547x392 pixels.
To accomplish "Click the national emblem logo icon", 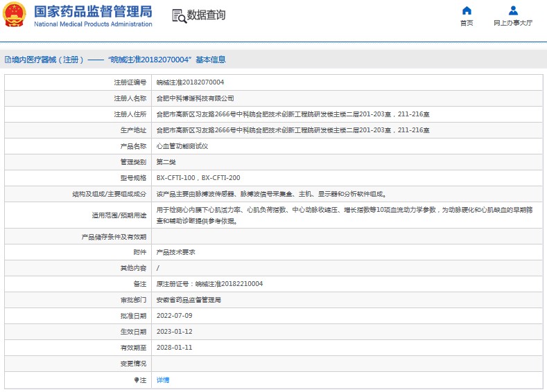I will (15, 15).
